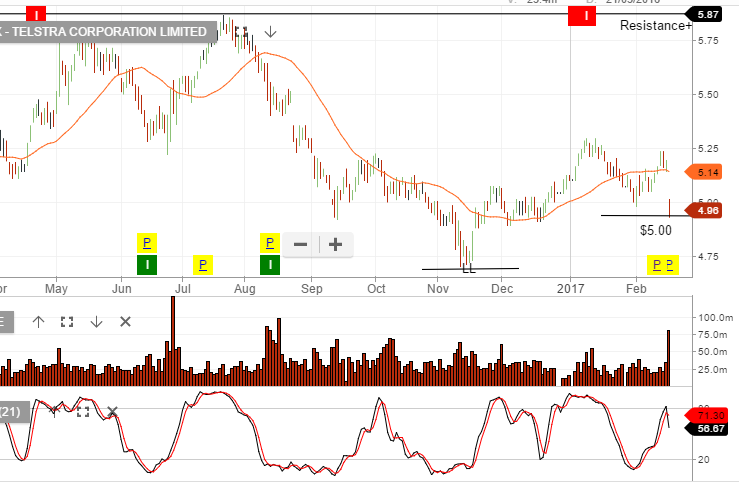Open the second February P marker

670,265
